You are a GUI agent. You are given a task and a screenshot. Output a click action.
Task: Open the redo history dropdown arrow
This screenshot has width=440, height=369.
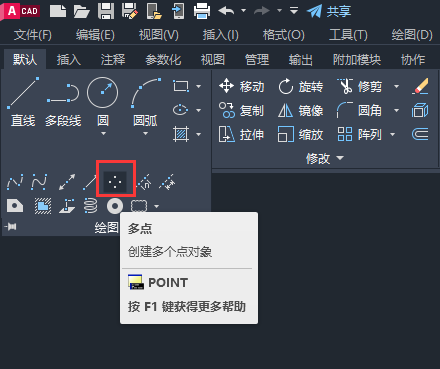pos(279,11)
